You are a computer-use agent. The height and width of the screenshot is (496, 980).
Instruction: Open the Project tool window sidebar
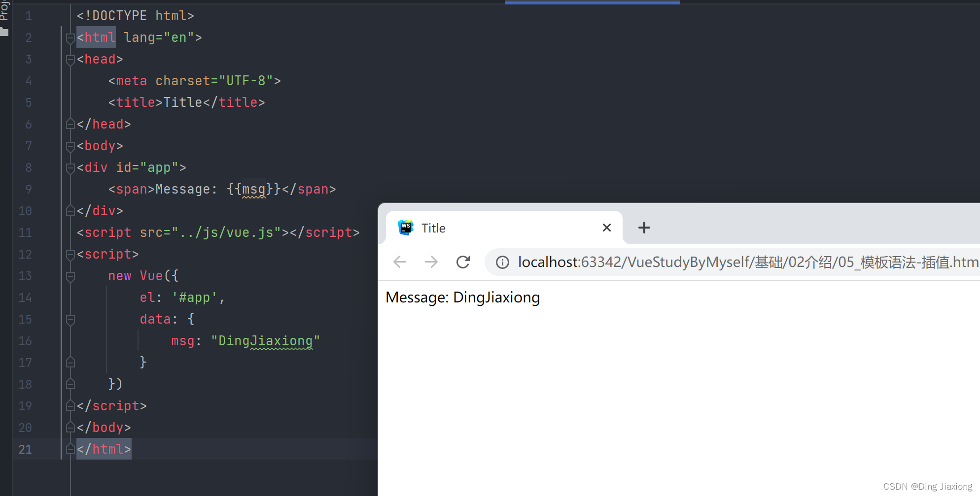pyautogui.click(x=4, y=10)
